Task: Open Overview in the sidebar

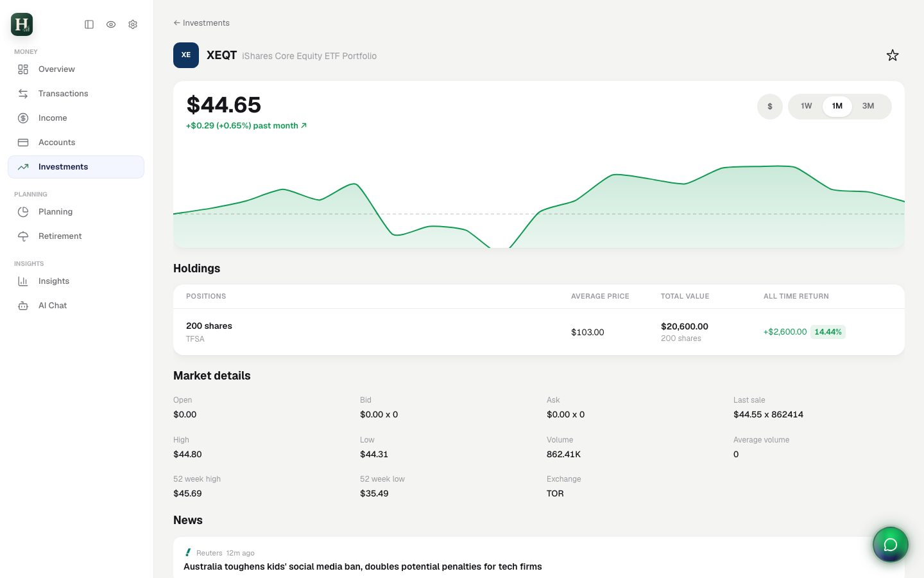Action: tap(76, 69)
